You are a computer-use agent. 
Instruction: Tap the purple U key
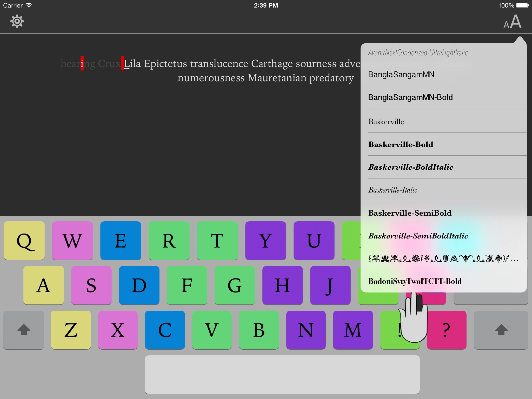point(314,241)
